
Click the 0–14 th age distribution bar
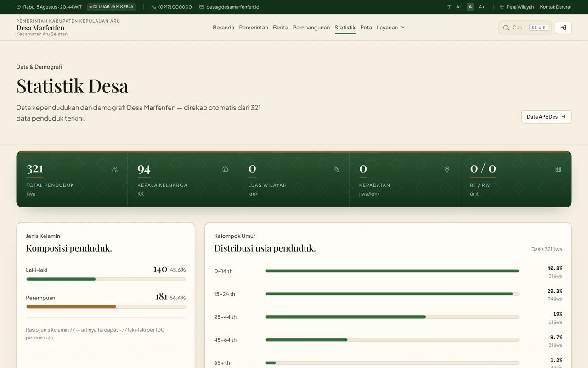pos(392,271)
